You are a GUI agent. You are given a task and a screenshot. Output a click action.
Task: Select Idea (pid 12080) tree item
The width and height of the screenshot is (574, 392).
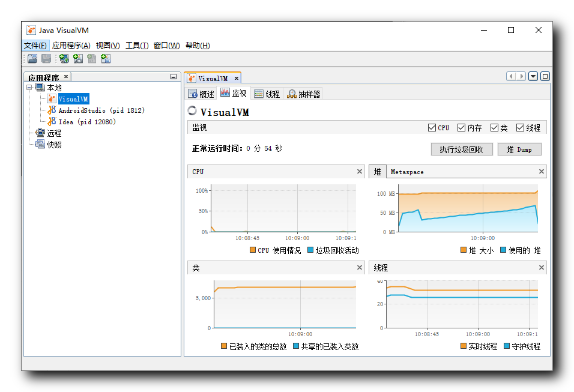click(87, 121)
